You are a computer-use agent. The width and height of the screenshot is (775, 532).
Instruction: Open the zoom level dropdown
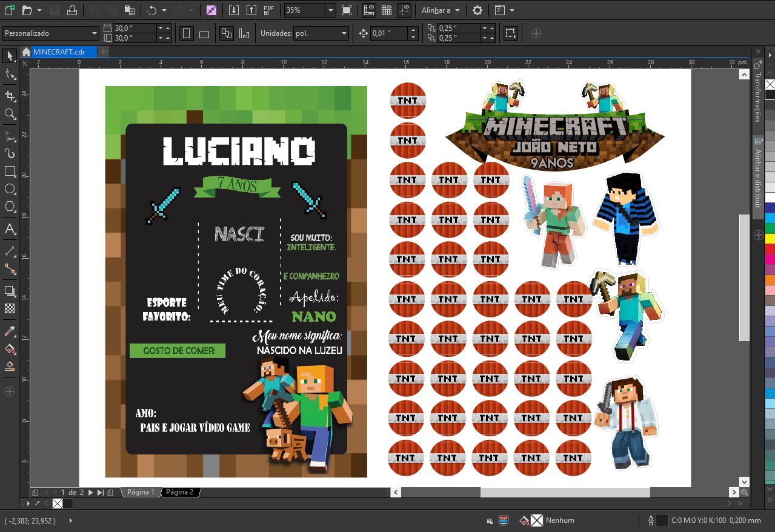330,10
